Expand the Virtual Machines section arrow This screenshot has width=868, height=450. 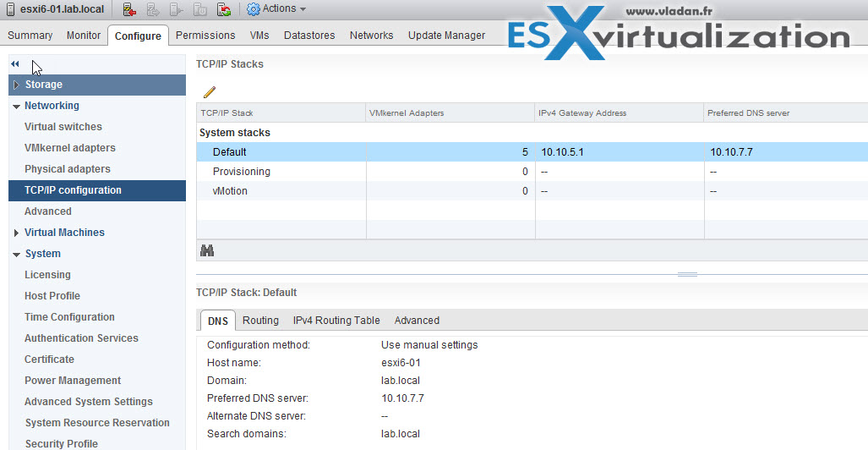tap(16, 233)
